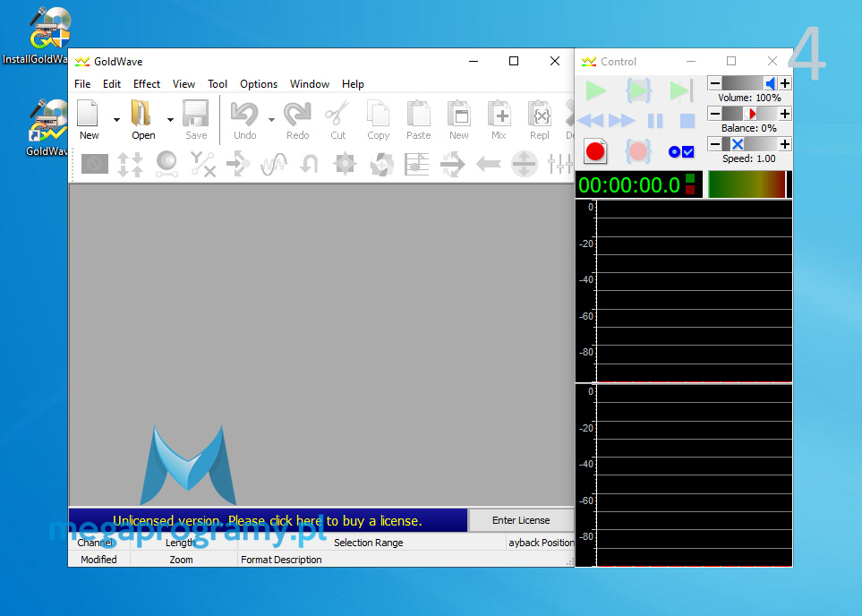
Task: Open the File menu
Action: (82, 84)
